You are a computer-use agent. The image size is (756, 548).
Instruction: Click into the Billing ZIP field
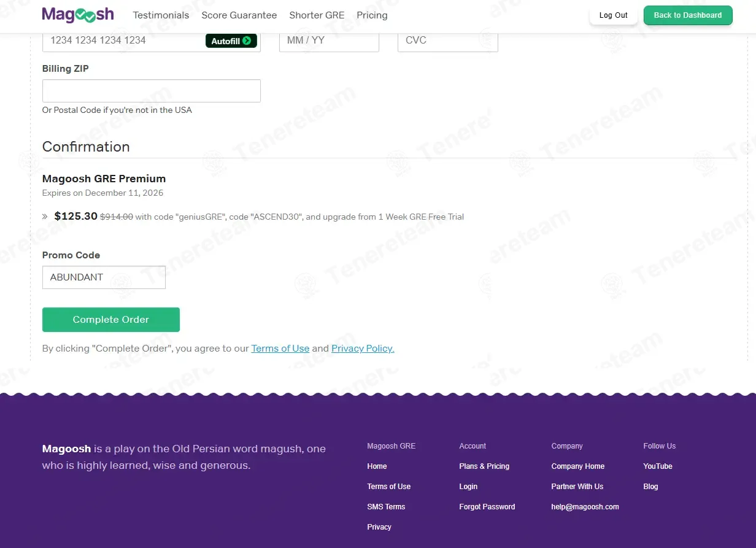tap(152, 91)
